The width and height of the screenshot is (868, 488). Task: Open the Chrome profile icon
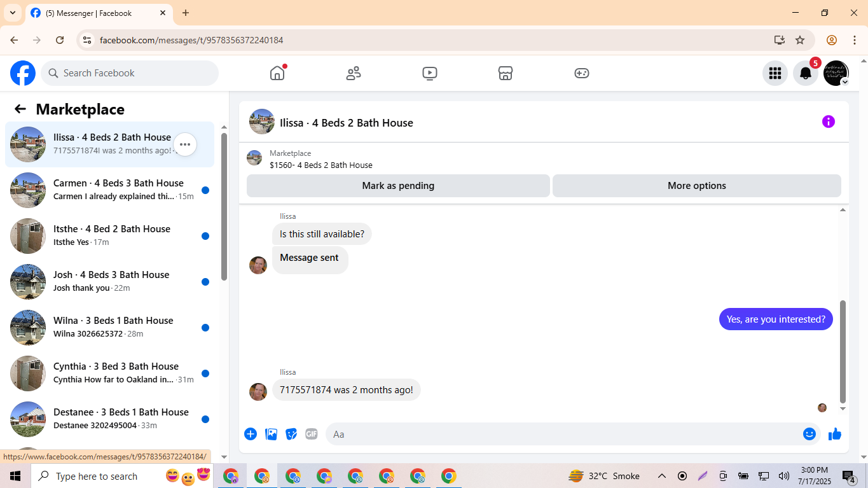point(832,40)
